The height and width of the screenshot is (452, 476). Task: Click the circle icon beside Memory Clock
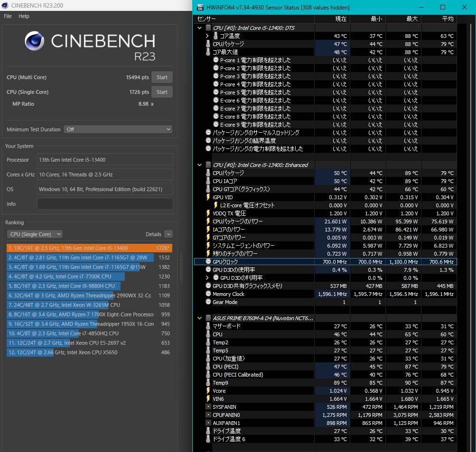[x=208, y=294]
